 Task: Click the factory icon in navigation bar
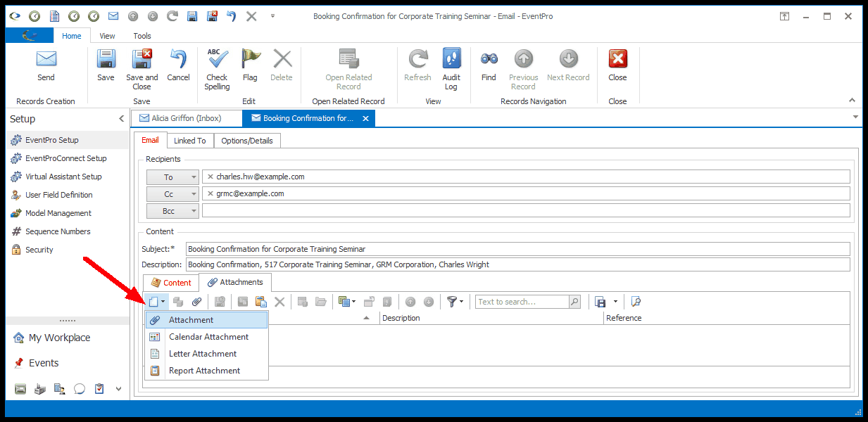tap(40, 388)
